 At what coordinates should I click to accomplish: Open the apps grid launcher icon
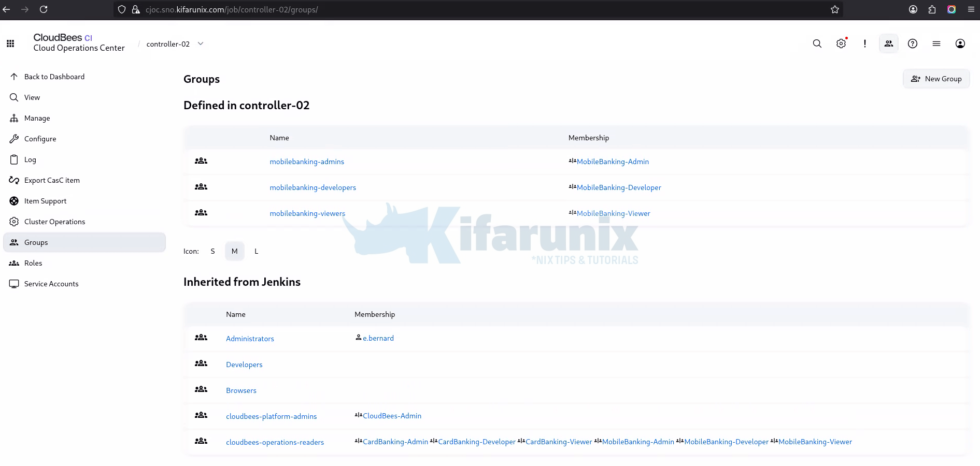tap(10, 43)
